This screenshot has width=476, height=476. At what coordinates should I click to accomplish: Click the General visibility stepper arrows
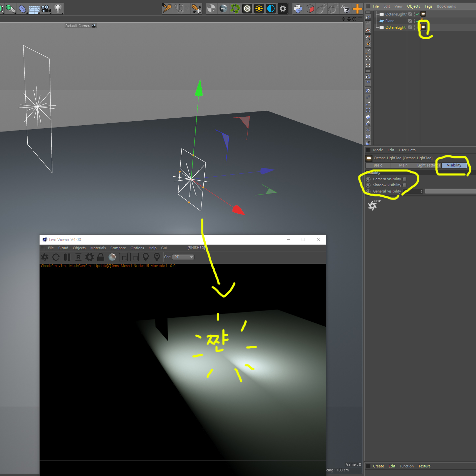coord(421,192)
